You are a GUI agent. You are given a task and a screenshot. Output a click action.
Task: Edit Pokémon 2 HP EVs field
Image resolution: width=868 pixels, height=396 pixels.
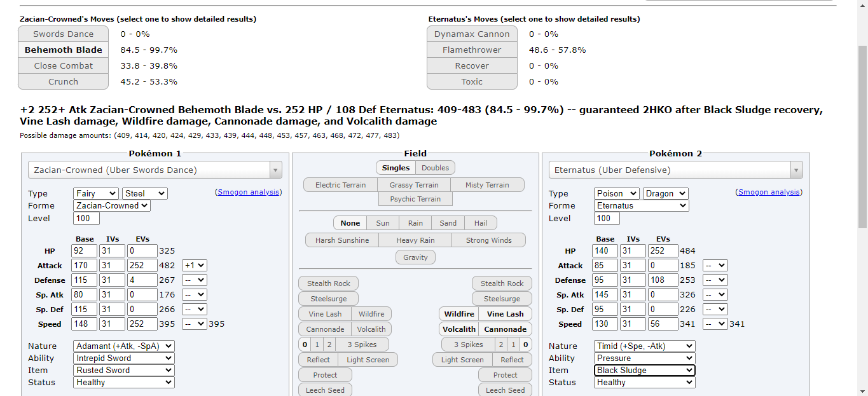(x=663, y=250)
